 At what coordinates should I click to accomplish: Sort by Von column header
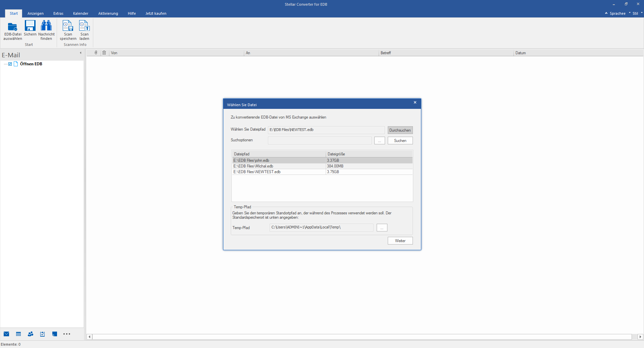176,53
